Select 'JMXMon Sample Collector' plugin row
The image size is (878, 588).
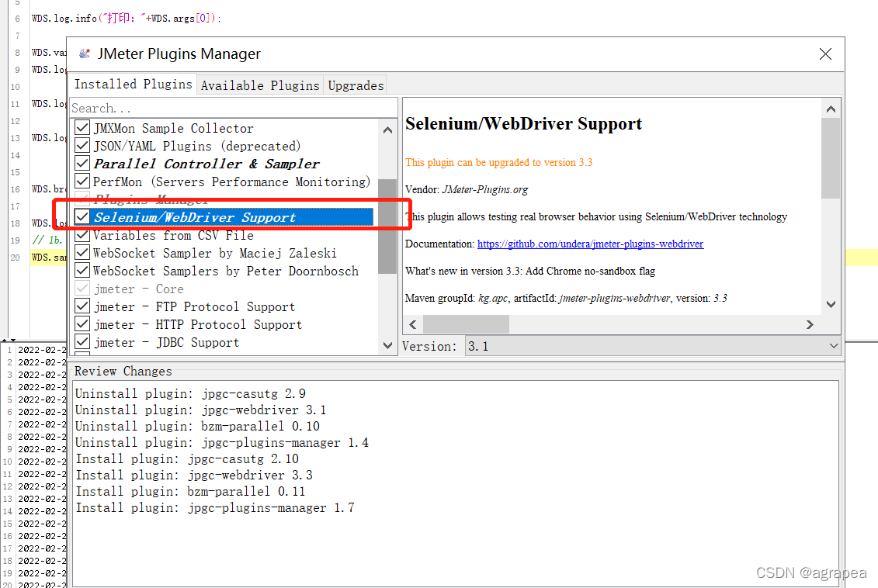[174, 128]
